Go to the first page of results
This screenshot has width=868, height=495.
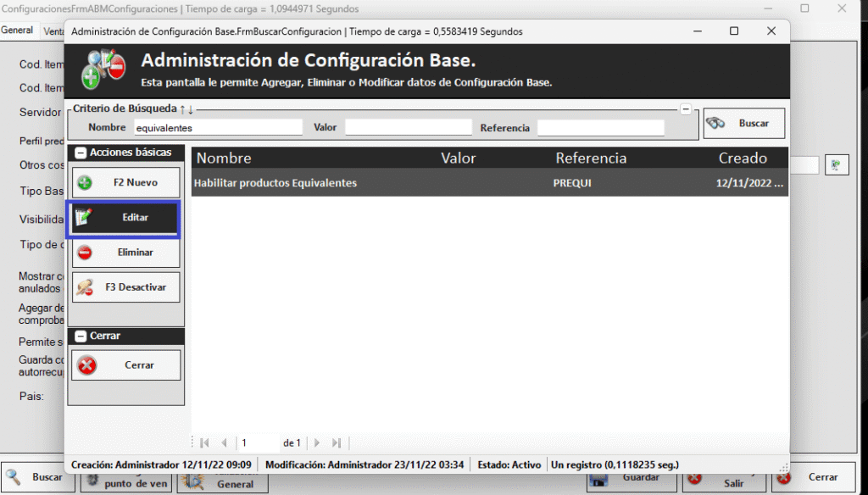tap(204, 442)
